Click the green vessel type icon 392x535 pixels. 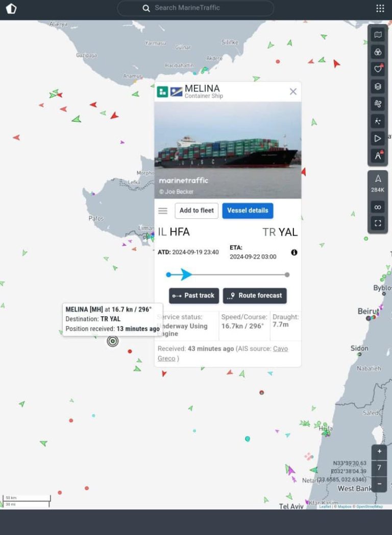163,92
